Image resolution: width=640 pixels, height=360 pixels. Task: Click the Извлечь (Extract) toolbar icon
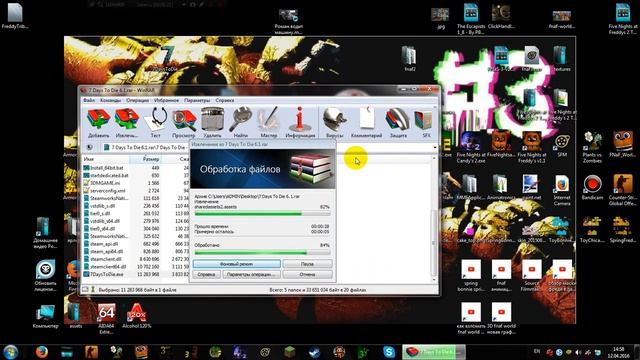(x=127, y=122)
